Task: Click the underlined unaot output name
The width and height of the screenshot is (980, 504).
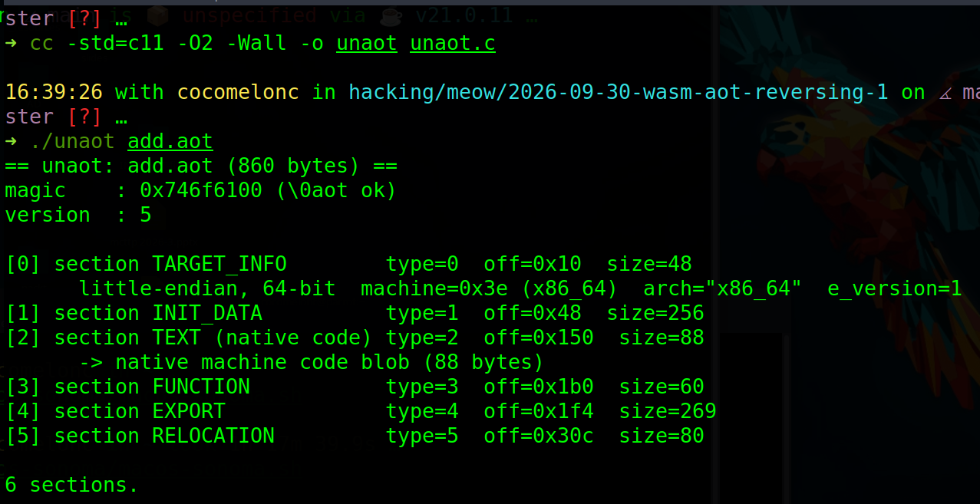Action: pos(367,44)
